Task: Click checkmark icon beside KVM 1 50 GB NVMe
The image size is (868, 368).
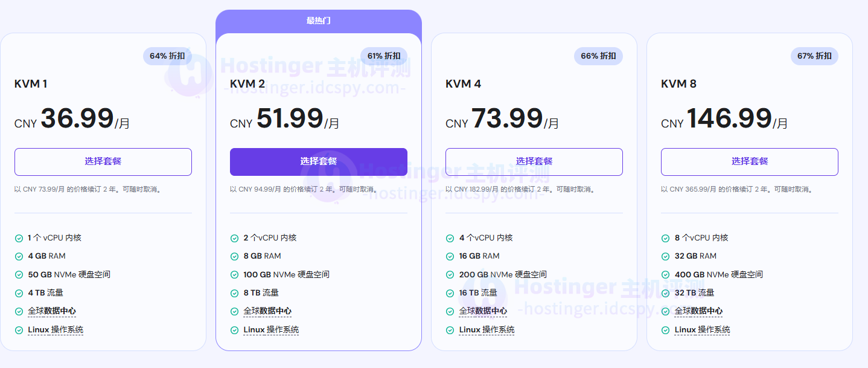Action: click(x=19, y=275)
